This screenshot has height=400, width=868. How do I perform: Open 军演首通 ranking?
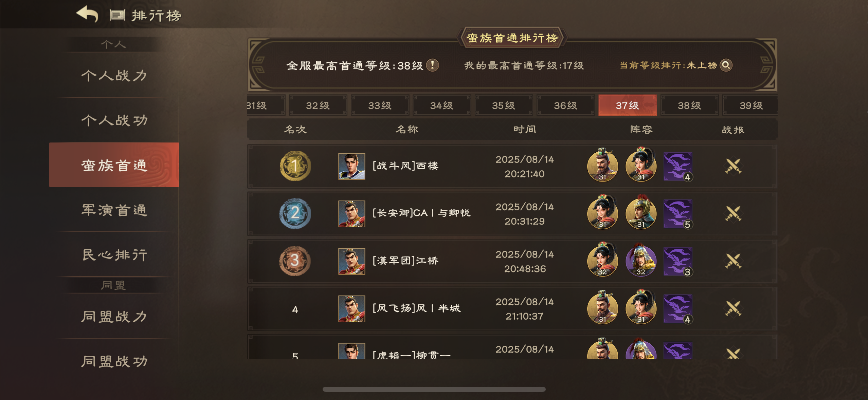coord(114,210)
